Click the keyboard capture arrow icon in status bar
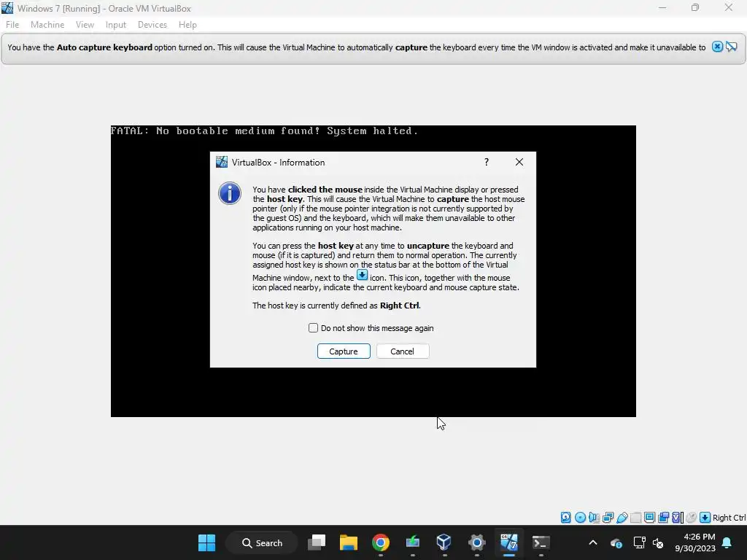The width and height of the screenshot is (747, 560). tap(705, 518)
